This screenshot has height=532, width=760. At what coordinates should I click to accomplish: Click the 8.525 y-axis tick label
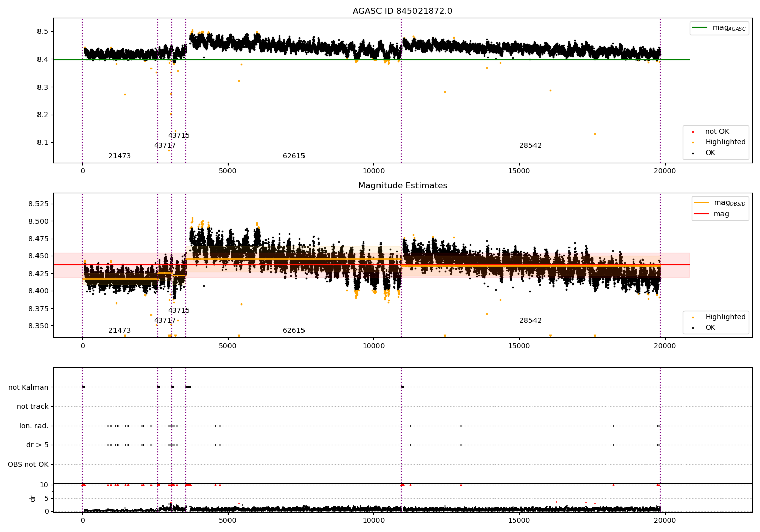(x=39, y=204)
